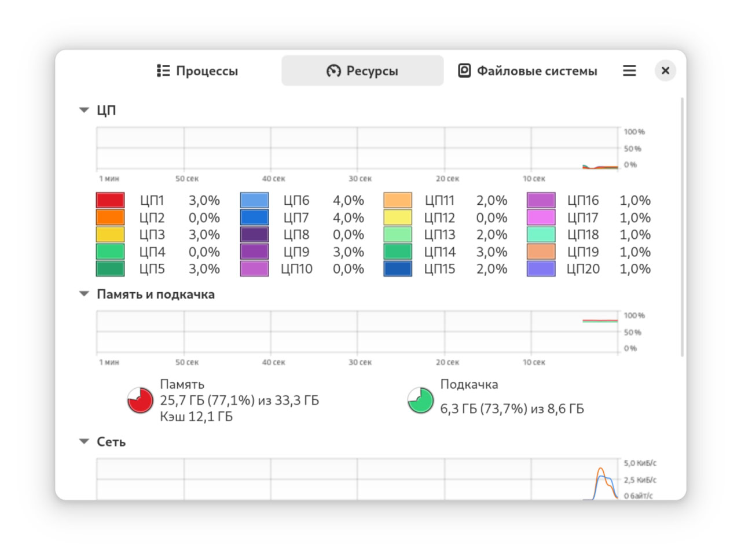This screenshot has height=560, width=741.
Task: Click the red memory pie chart icon
Action: (140, 400)
